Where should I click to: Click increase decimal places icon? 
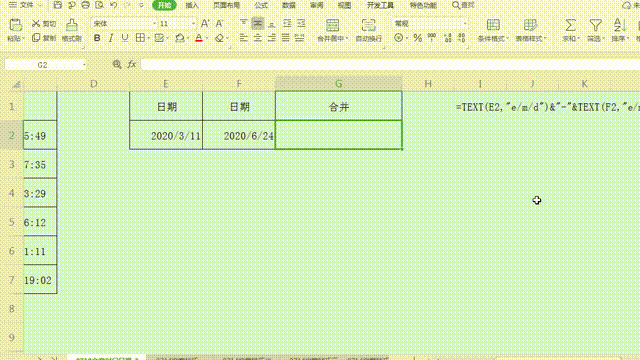click(448, 38)
